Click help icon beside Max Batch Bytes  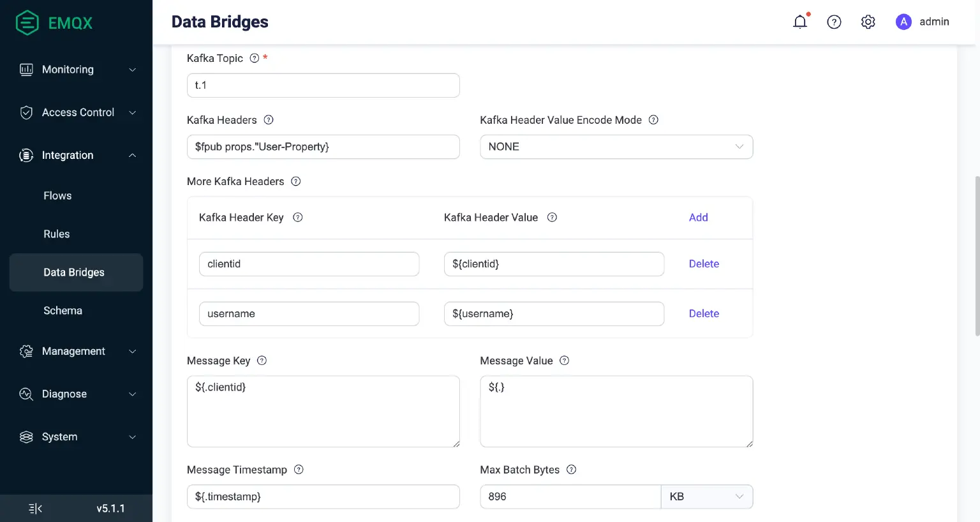[x=572, y=470]
